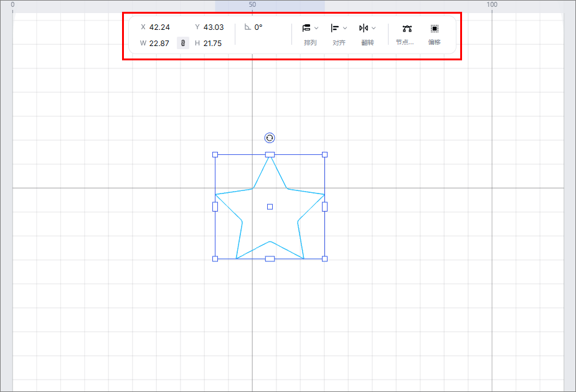576x392 pixels.
Task: Click the rotate handle above the star
Action: (x=270, y=138)
